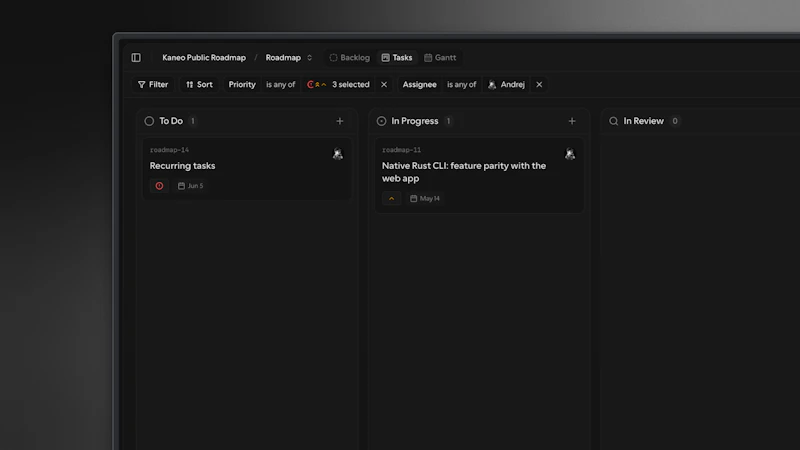Image resolution: width=800 pixels, height=450 pixels.
Task: Remove the Assignee filter
Action: pos(539,85)
